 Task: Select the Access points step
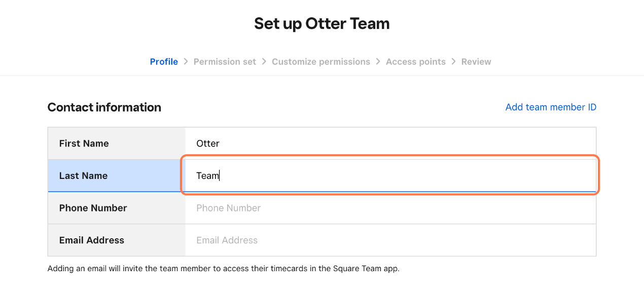click(x=416, y=62)
